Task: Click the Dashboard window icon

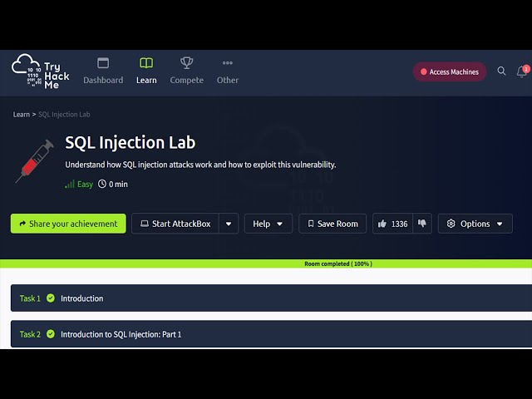Action: coord(103,63)
